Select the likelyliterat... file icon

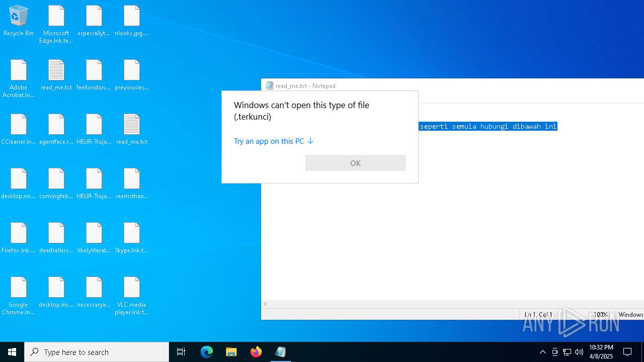94,238
